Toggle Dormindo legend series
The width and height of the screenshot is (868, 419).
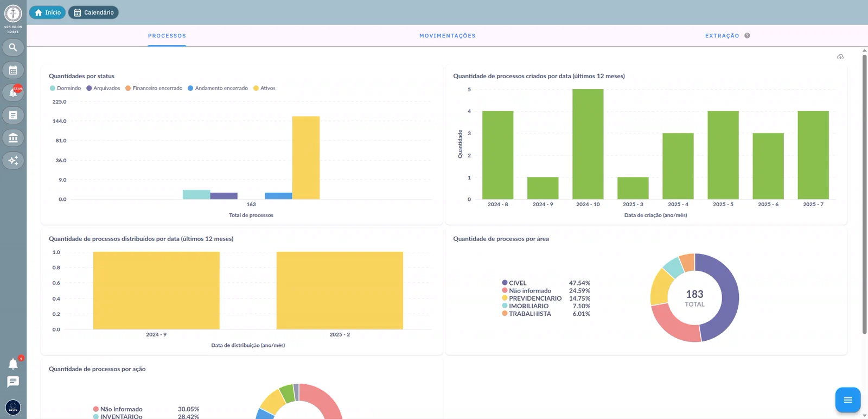(65, 88)
